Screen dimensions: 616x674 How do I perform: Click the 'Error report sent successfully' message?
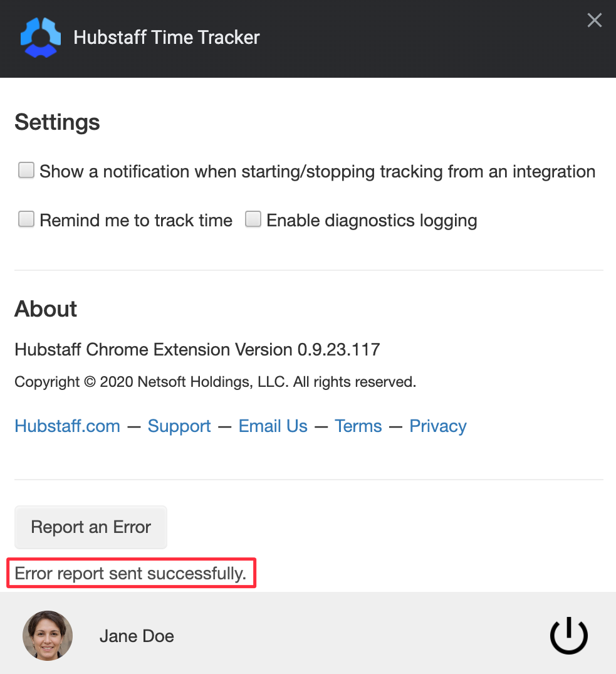pyautogui.click(x=130, y=574)
